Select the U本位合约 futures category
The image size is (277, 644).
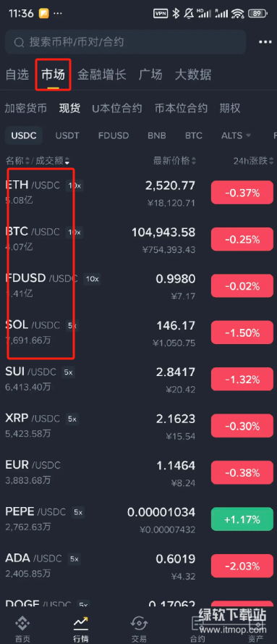click(116, 109)
